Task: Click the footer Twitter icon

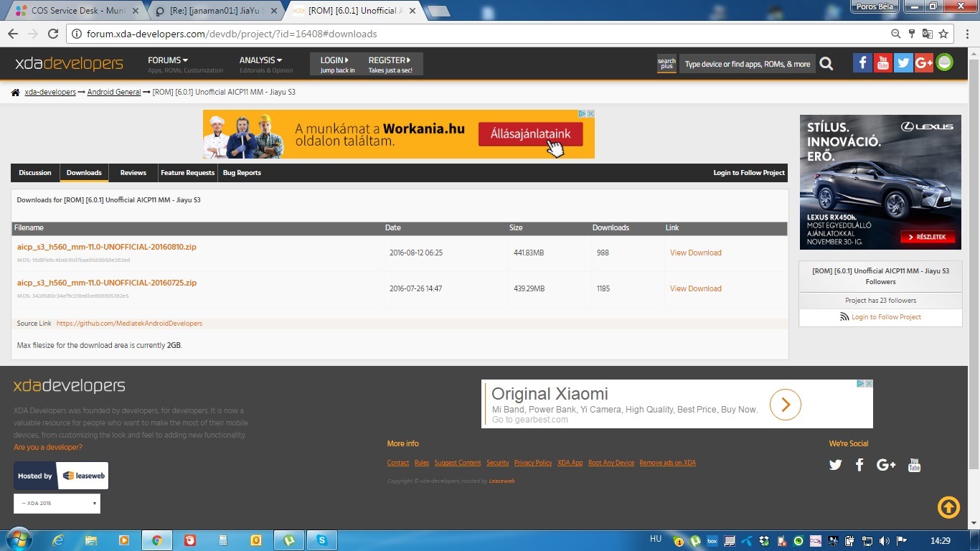Action: tap(835, 465)
